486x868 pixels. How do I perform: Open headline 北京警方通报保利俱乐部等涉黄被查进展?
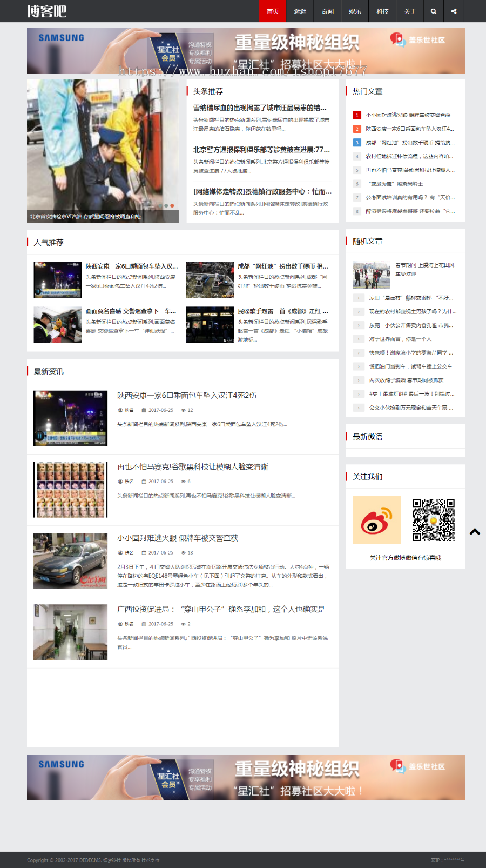(261, 150)
